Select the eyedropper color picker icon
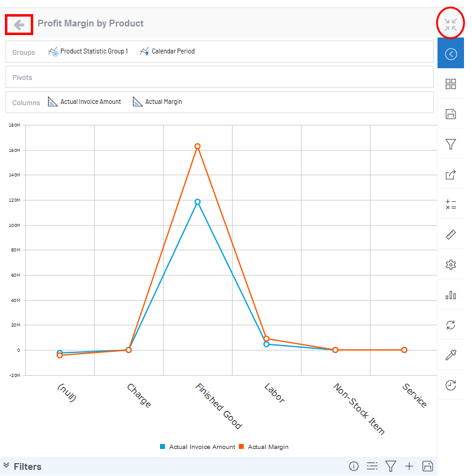The height and width of the screenshot is (476, 472). [x=450, y=355]
